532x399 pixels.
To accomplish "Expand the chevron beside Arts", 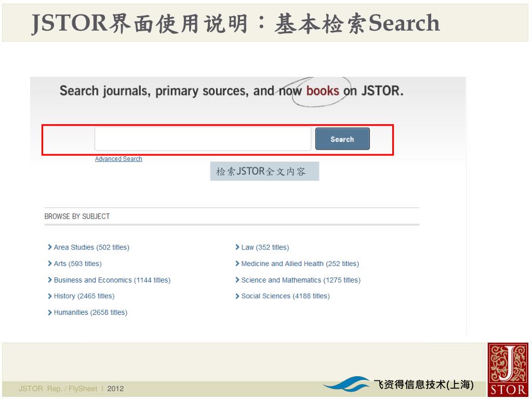I will click(50, 263).
